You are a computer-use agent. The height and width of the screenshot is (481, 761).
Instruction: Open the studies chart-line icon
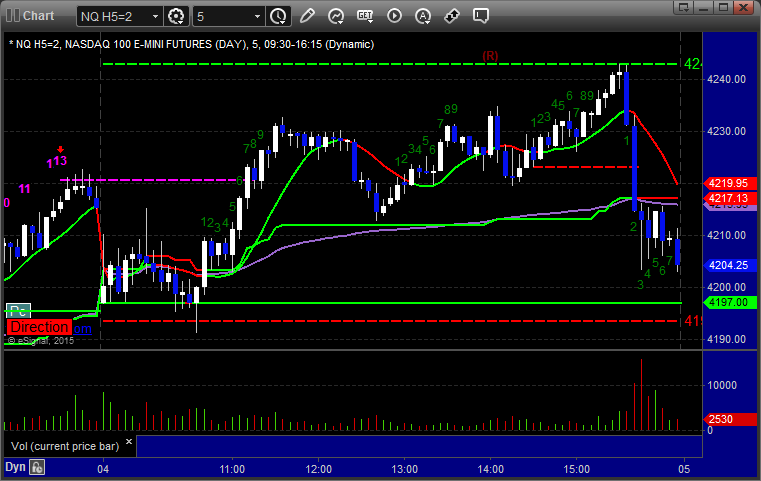(336, 16)
